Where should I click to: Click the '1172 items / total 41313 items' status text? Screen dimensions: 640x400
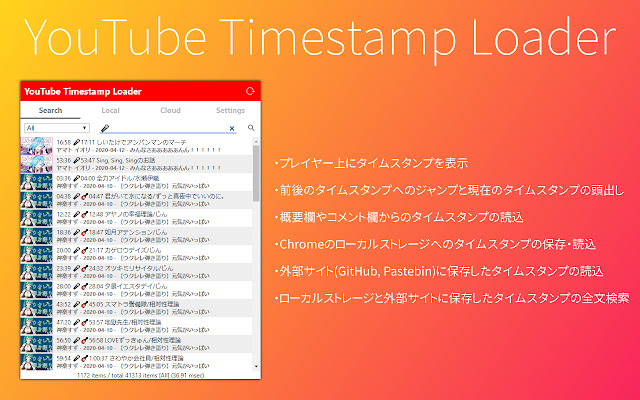click(x=140, y=375)
